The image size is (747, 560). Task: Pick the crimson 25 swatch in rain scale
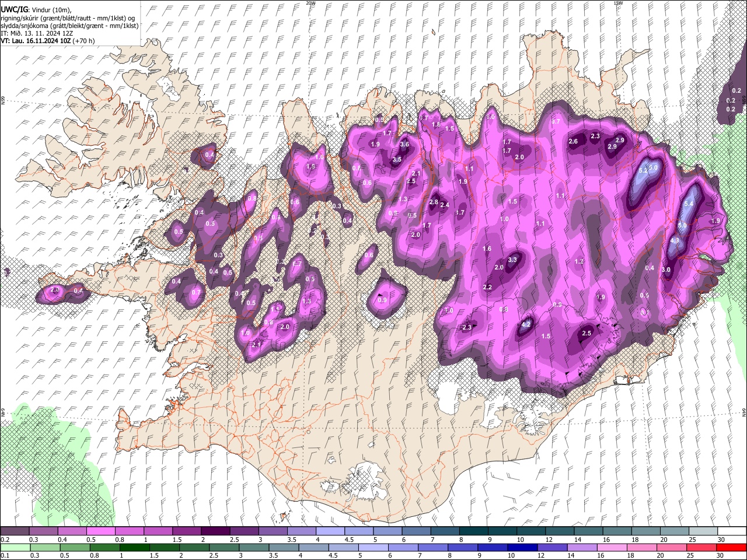click(x=701, y=548)
